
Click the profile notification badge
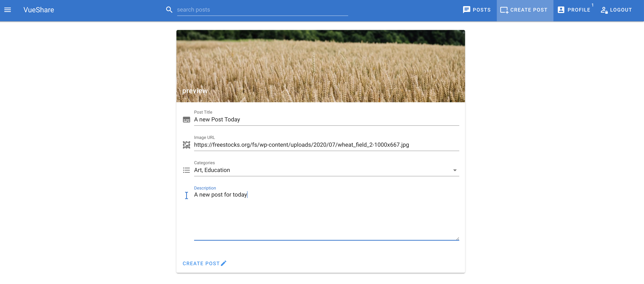592,5
